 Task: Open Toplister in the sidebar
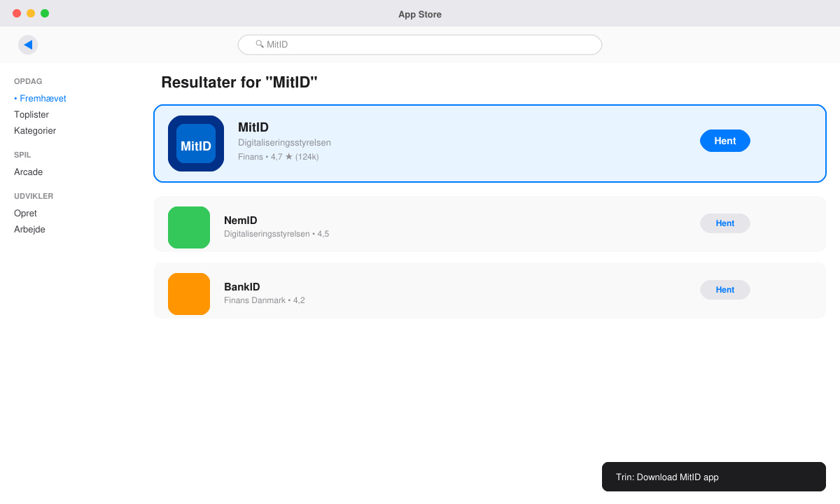(x=31, y=115)
